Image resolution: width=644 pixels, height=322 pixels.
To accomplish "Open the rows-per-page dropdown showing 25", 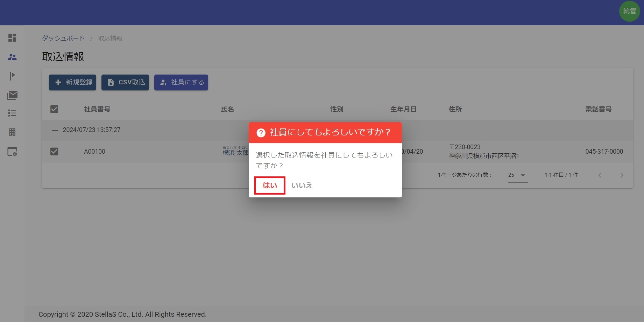I will [518, 175].
